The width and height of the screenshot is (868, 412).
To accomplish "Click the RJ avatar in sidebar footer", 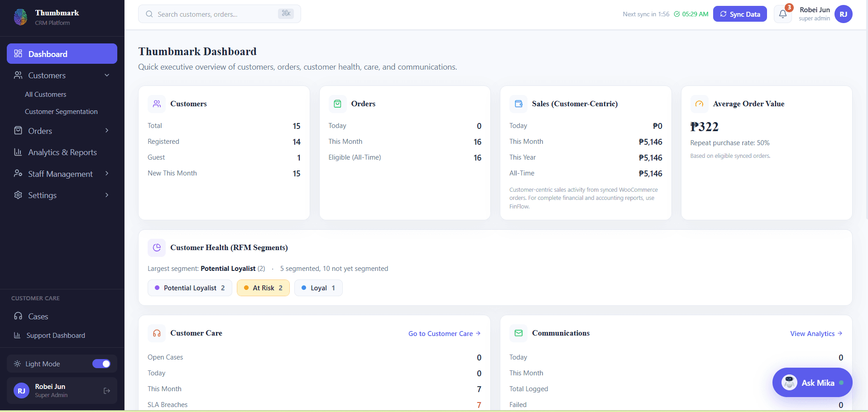I will (21, 391).
